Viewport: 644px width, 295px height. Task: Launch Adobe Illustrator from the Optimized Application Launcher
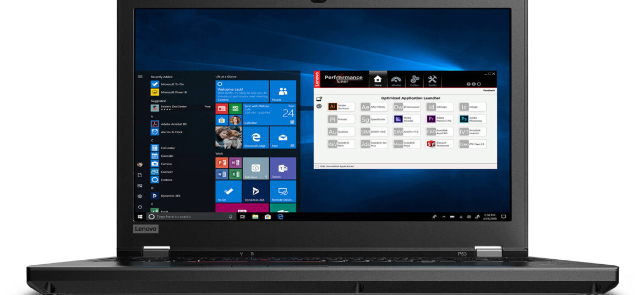(341, 107)
